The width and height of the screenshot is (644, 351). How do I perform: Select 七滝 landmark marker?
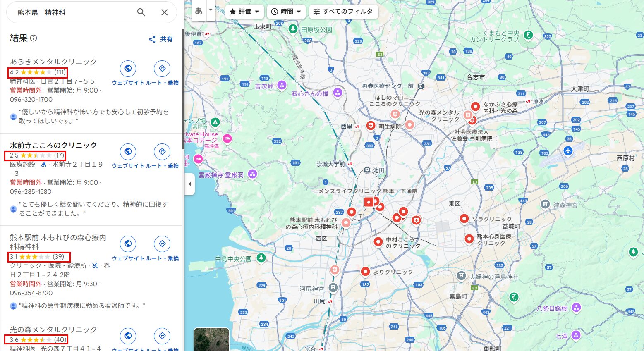click(576, 335)
